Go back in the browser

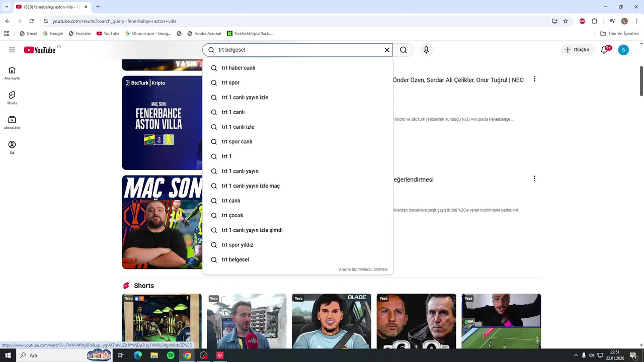coord(7,21)
